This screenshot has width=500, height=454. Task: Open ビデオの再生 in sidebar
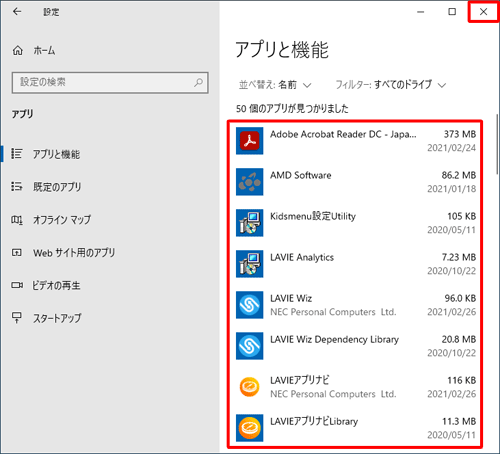(56, 286)
